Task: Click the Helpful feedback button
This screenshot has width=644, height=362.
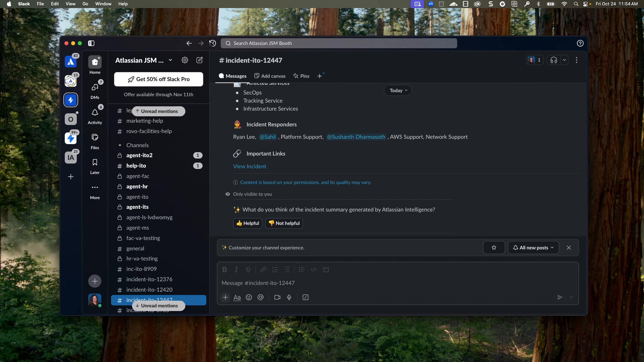Action: point(248,223)
